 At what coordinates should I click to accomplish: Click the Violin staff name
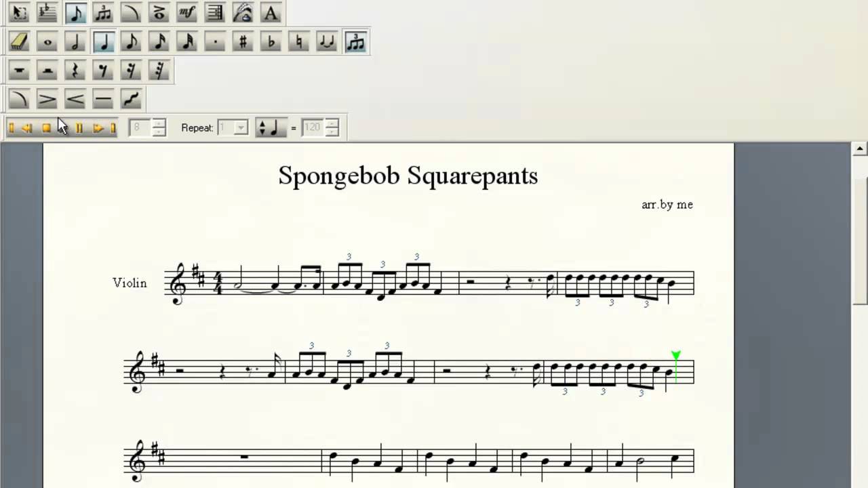point(130,283)
